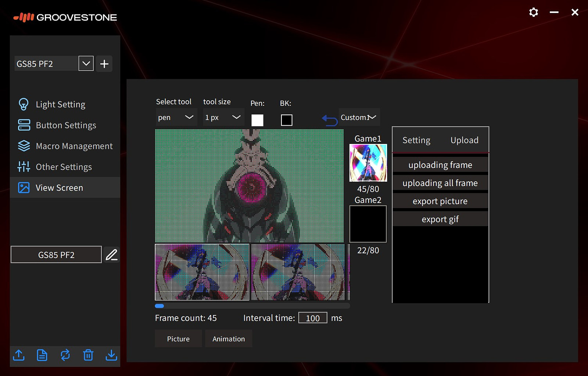The width and height of the screenshot is (588, 376).
Task: Click the Game2 label
Action: click(x=368, y=200)
